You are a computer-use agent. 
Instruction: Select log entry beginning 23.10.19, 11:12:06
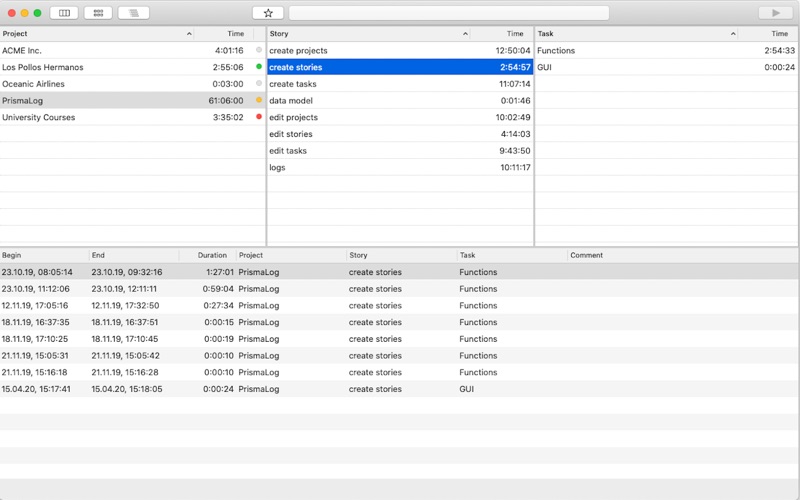tap(400, 289)
